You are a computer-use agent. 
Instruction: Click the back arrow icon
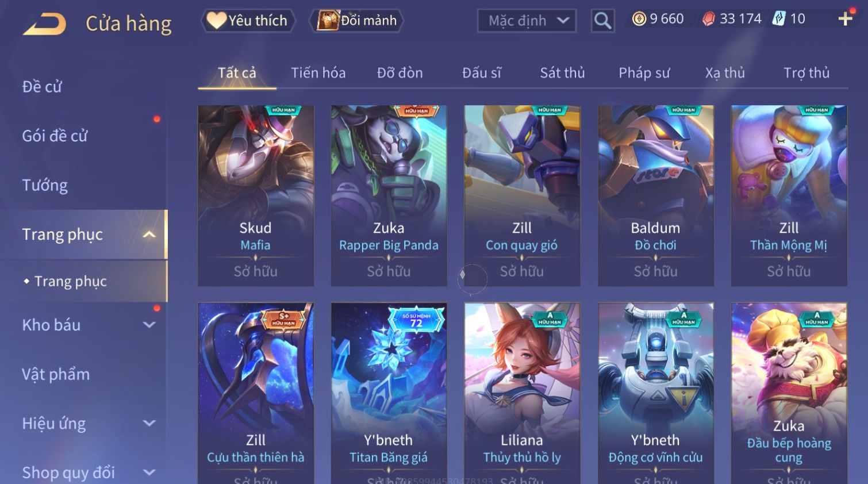coord(44,24)
